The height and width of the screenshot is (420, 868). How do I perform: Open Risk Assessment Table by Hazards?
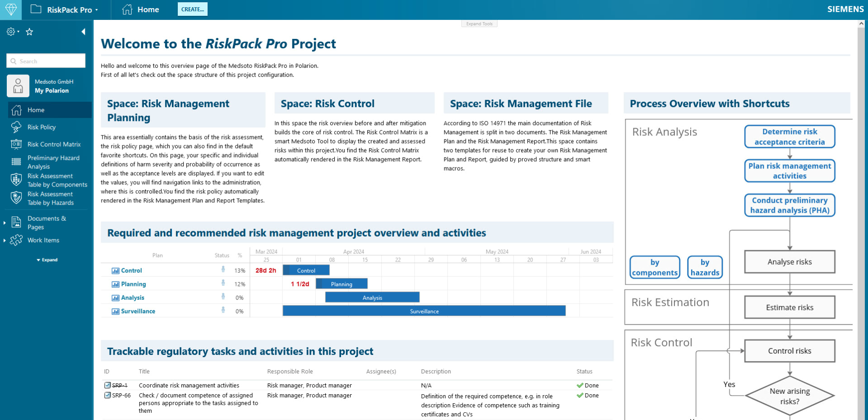pos(51,198)
